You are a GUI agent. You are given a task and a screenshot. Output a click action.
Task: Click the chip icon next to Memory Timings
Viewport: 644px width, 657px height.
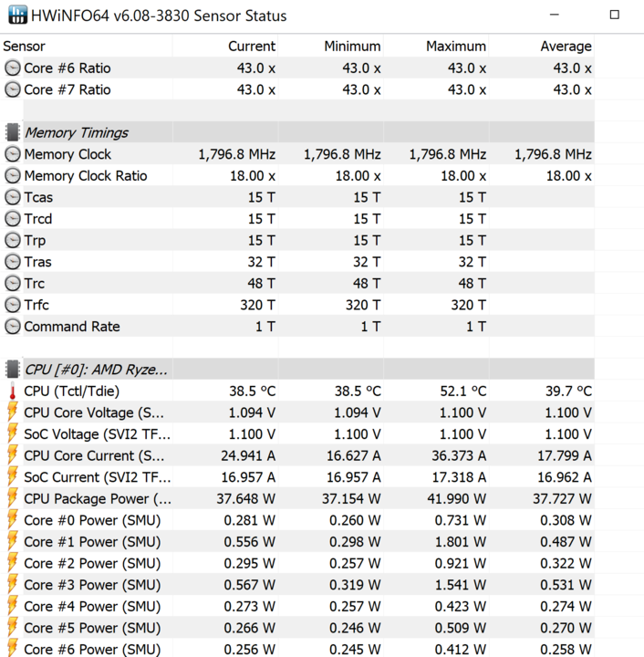pyautogui.click(x=13, y=132)
